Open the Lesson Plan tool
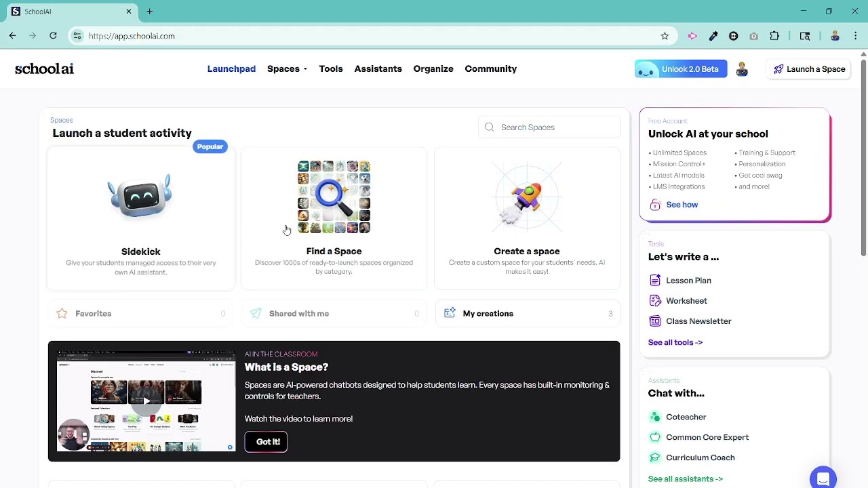868x488 pixels. tap(688, 281)
